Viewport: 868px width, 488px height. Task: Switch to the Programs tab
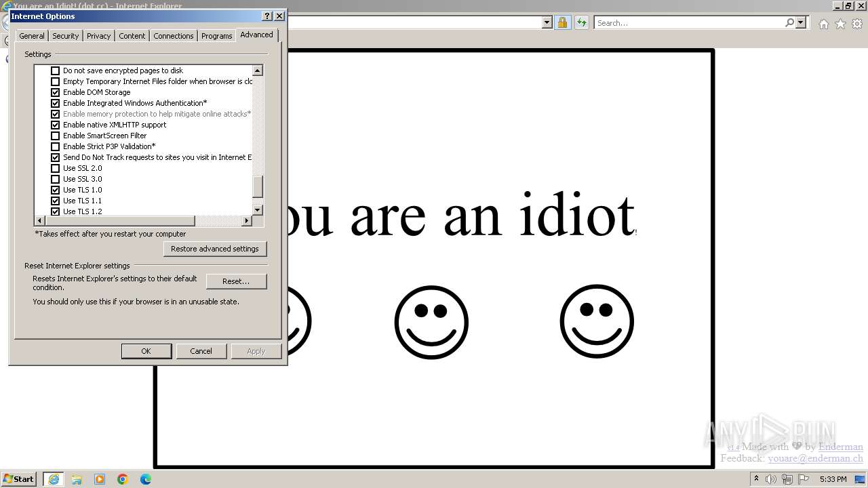click(217, 36)
